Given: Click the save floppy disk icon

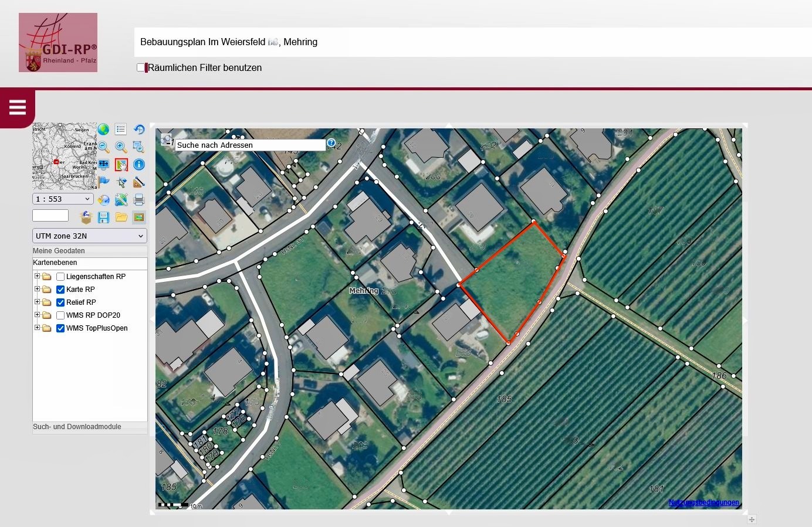Looking at the screenshot, I should point(104,217).
